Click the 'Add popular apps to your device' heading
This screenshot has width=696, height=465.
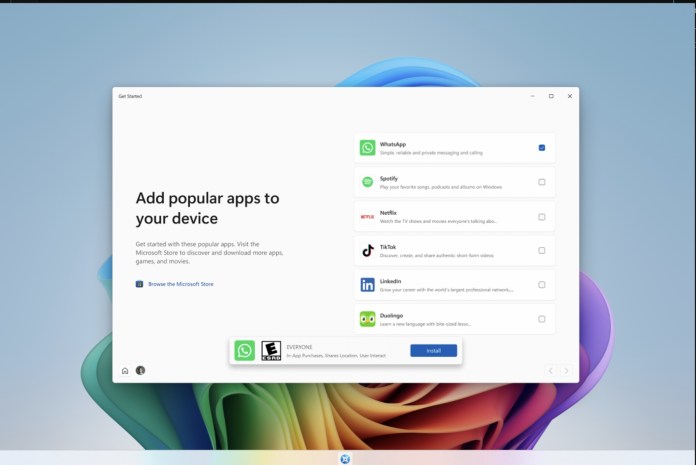pos(207,208)
